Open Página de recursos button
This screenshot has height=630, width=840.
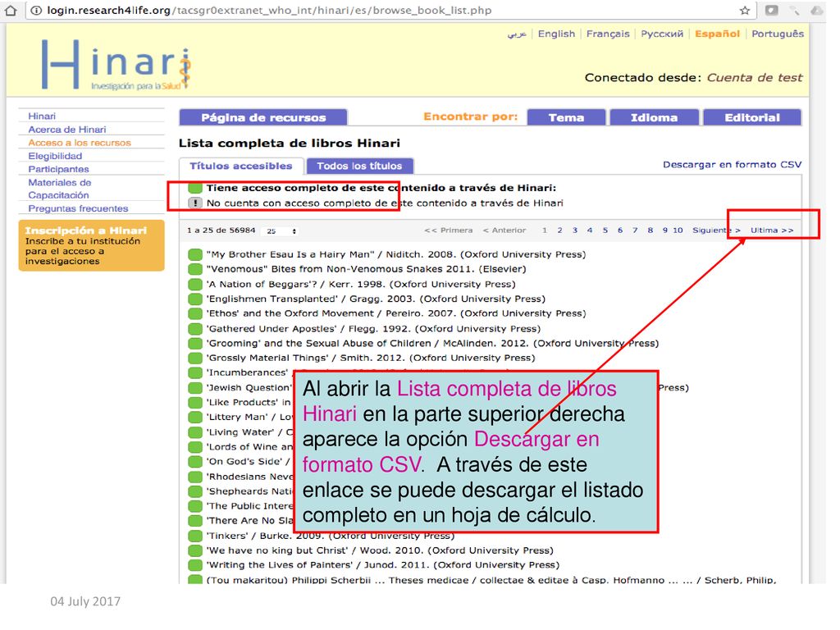[263, 117]
